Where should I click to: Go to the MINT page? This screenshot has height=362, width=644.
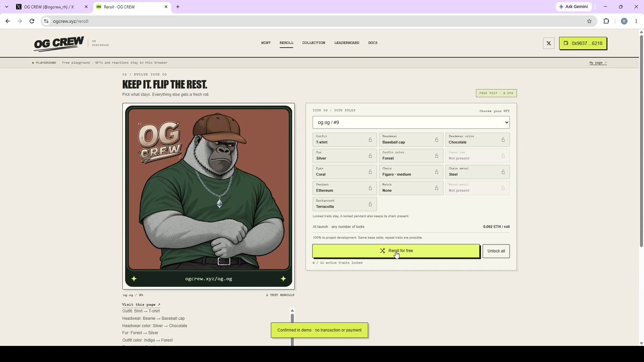[x=266, y=43]
